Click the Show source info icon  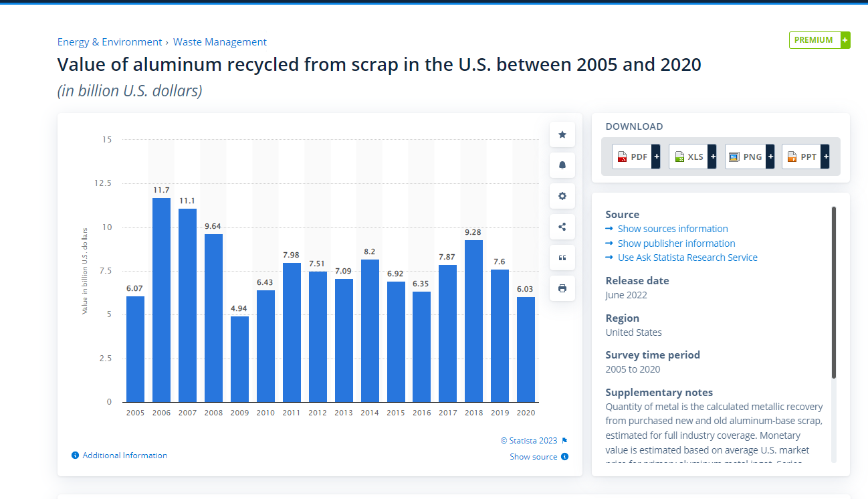pos(565,457)
